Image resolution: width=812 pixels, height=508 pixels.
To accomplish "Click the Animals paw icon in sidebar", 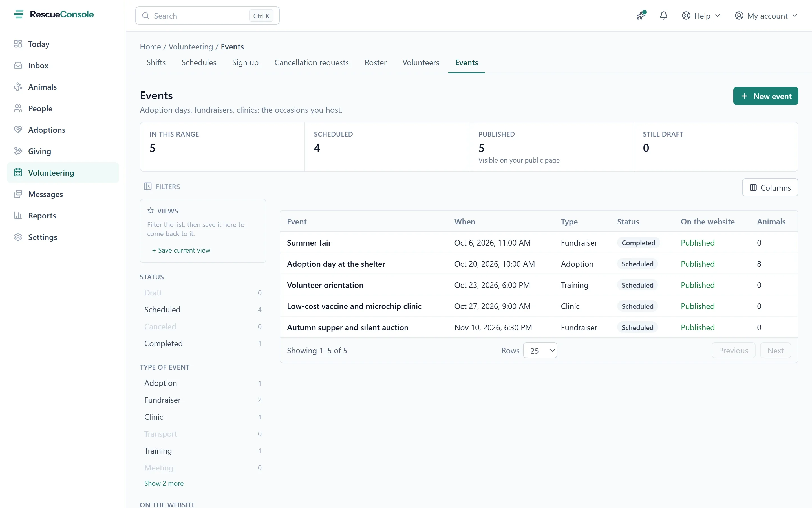I will [x=18, y=87].
